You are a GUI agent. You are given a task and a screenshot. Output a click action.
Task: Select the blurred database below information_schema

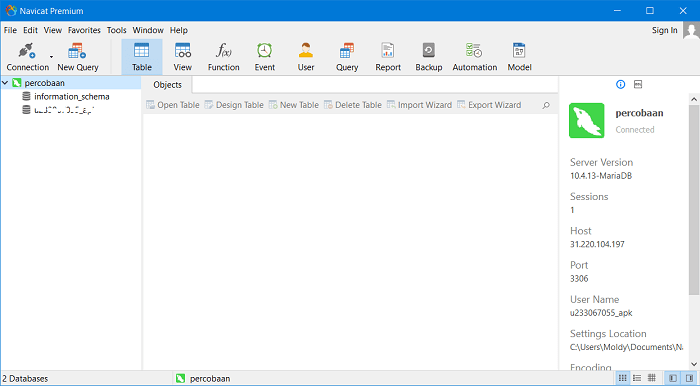coord(64,110)
